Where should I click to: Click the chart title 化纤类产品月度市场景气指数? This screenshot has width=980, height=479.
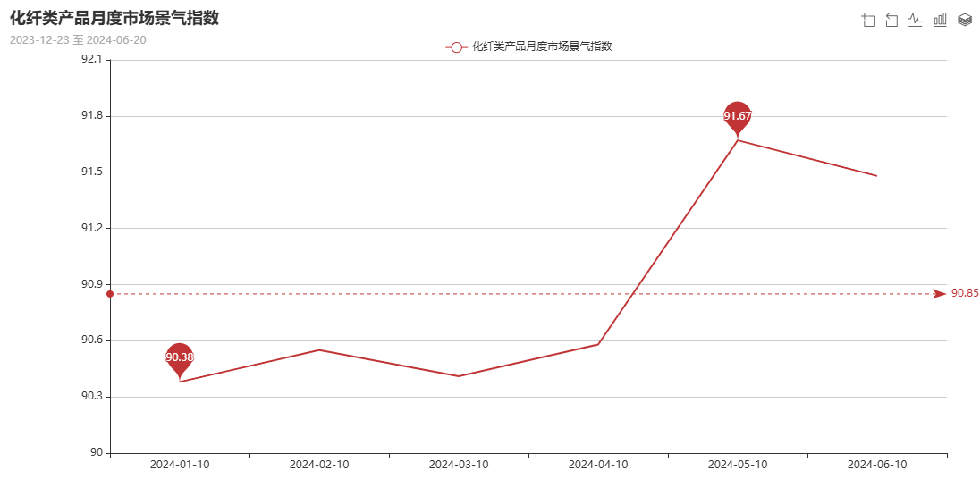pyautogui.click(x=114, y=18)
